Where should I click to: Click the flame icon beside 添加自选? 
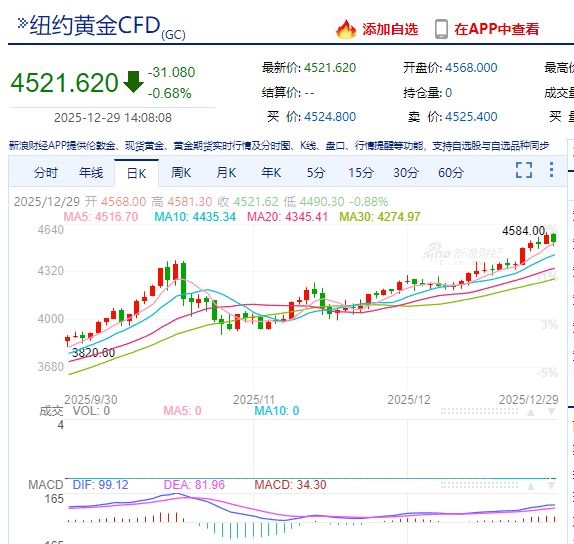tap(346, 29)
